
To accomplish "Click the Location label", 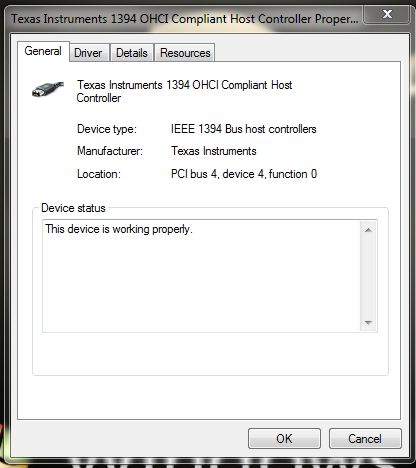I will 99,174.
